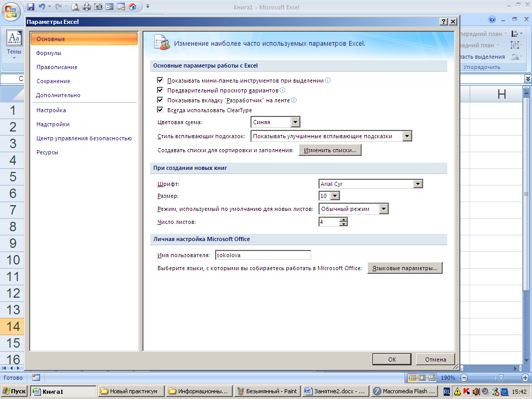Viewport: 532px width, 399px height.
Task: Click the info icon beside live preview option
Action: 282,90
